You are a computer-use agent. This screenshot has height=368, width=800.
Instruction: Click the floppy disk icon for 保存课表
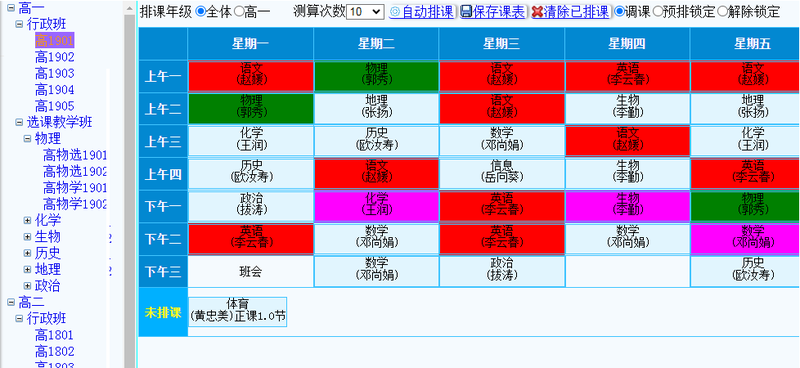click(466, 12)
